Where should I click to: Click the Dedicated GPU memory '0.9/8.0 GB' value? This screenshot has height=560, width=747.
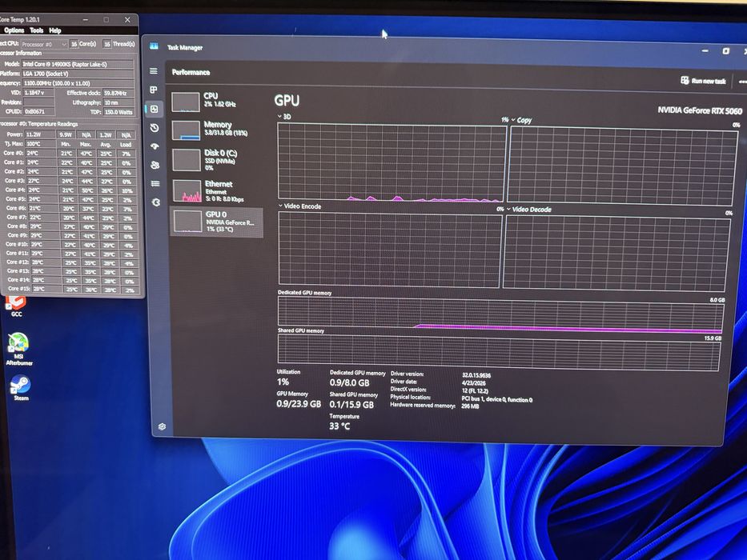click(349, 382)
